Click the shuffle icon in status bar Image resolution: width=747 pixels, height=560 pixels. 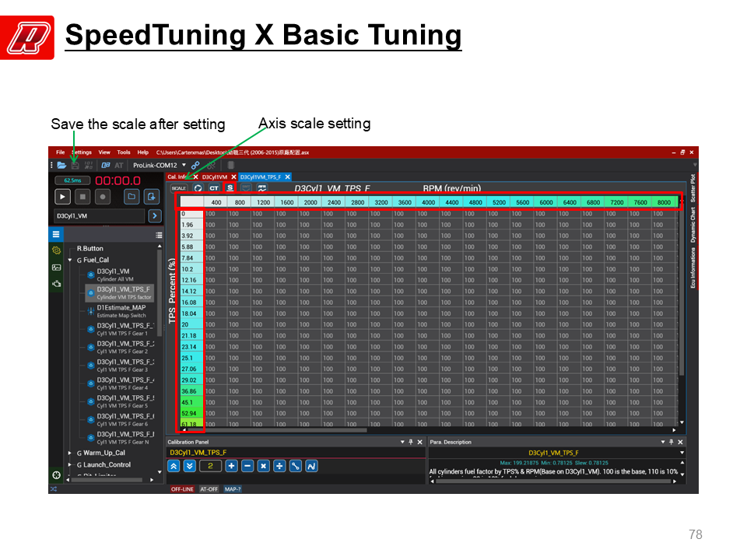(x=54, y=489)
